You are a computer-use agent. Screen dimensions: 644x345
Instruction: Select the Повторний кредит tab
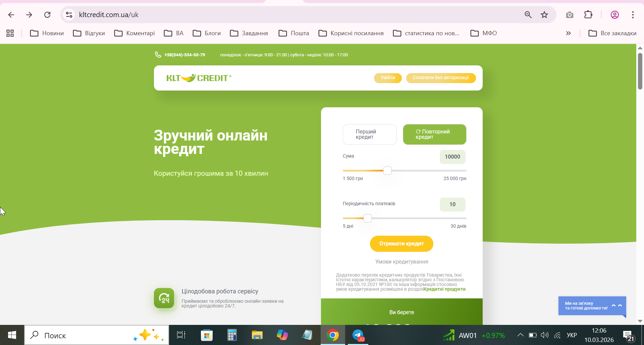[x=434, y=134]
